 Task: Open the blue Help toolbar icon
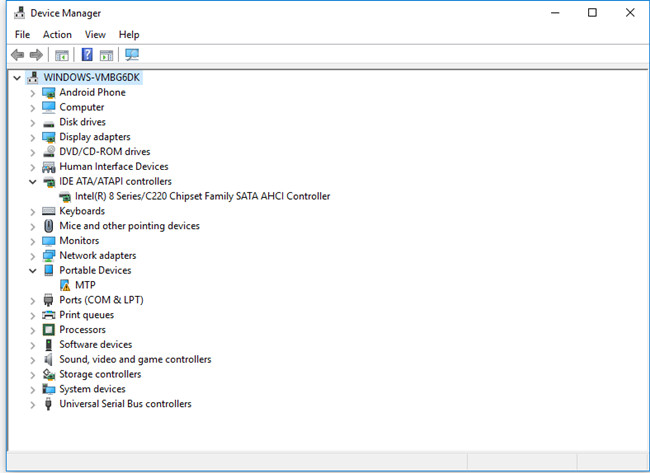87,54
